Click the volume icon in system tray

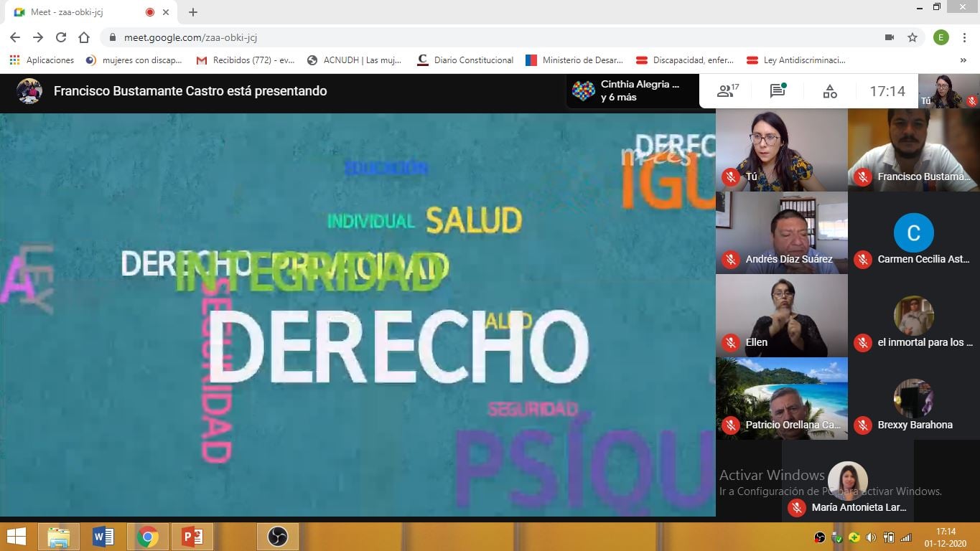coord(871,537)
